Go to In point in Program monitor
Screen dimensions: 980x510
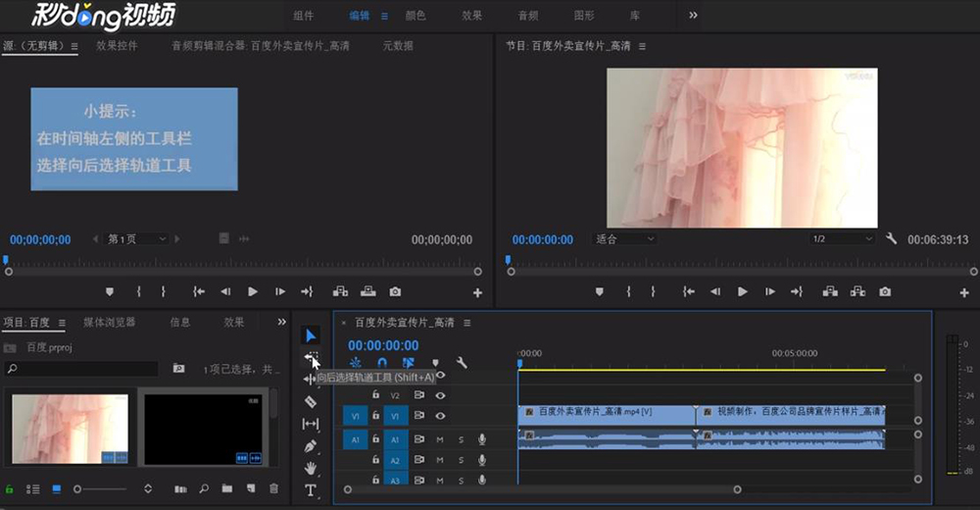click(688, 291)
